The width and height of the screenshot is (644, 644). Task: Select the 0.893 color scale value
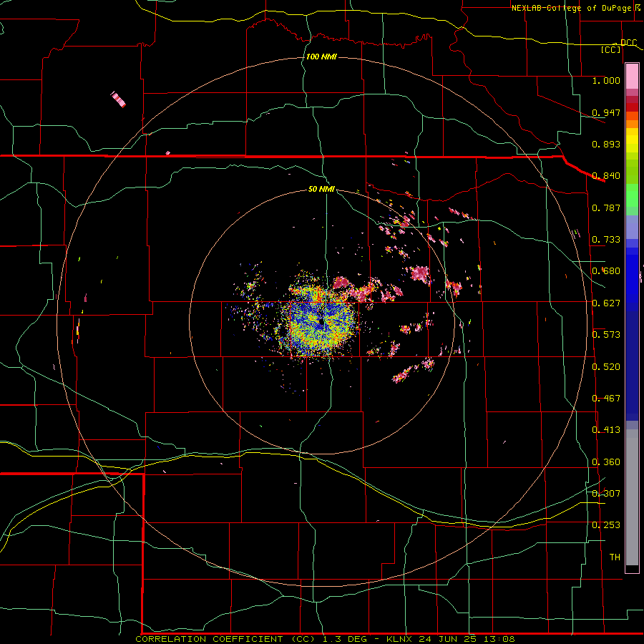tap(606, 144)
